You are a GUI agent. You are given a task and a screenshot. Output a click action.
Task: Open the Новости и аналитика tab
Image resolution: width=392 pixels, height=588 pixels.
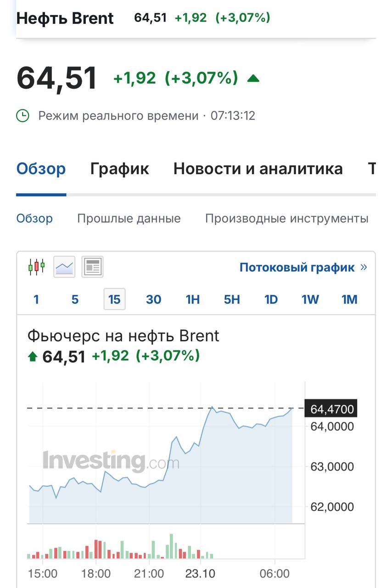point(258,169)
